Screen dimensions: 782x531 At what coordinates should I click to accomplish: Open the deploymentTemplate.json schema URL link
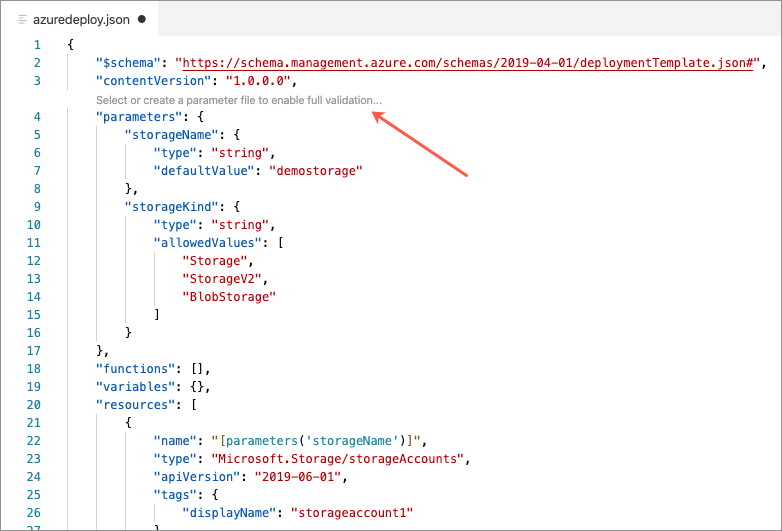pos(468,63)
